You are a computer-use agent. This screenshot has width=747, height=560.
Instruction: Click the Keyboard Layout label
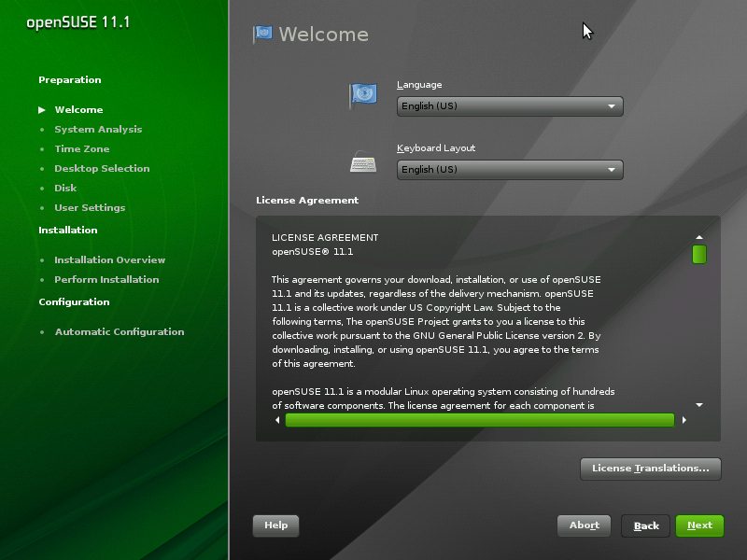coord(436,148)
